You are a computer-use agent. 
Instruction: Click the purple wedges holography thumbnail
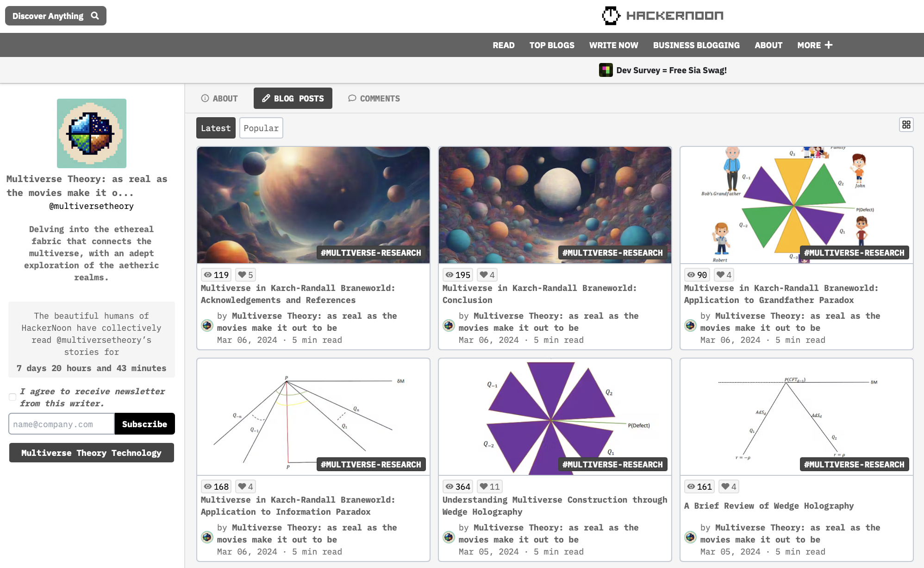(555, 417)
